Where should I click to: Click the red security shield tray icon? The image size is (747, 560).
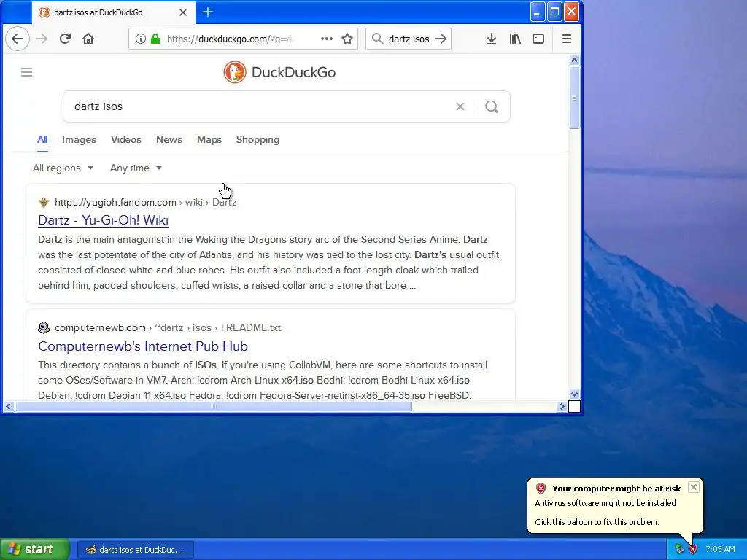pos(693,549)
